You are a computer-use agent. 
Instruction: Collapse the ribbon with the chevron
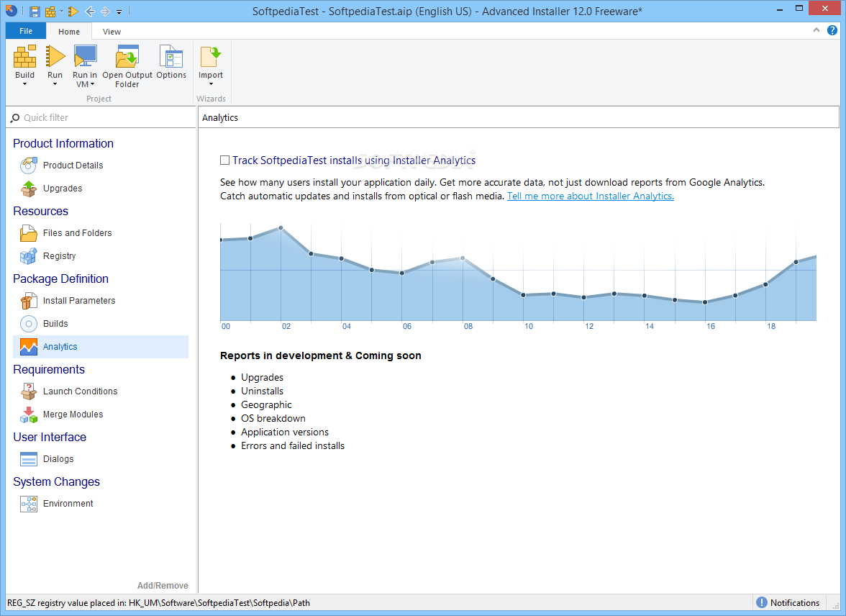(x=817, y=31)
